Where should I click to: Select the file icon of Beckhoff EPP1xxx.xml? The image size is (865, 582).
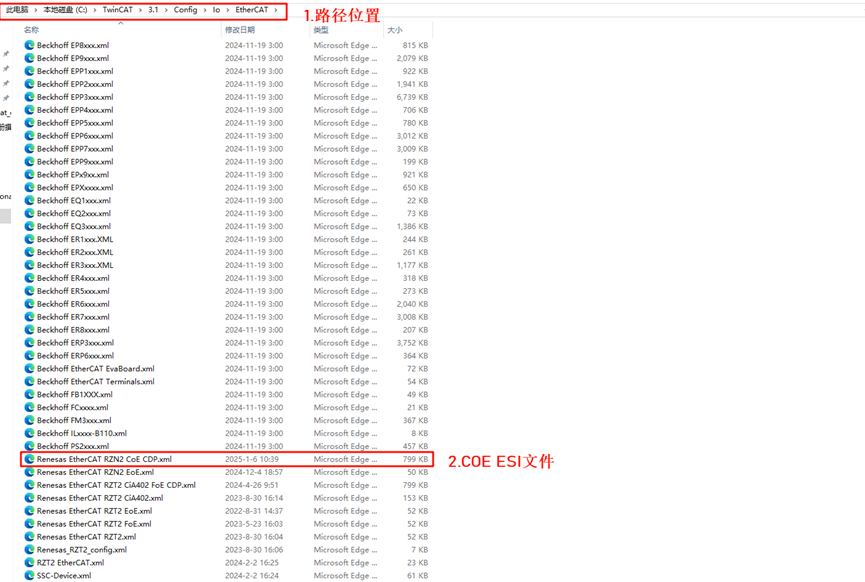(29, 71)
